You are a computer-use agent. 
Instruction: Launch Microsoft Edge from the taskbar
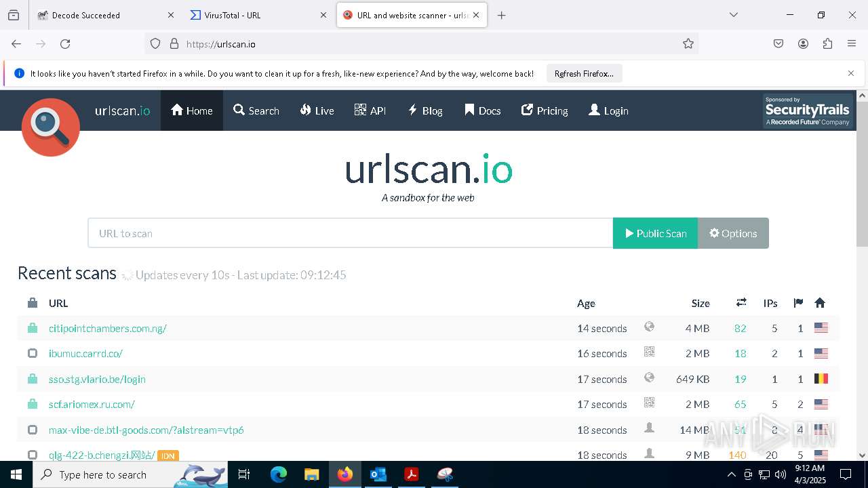click(279, 474)
